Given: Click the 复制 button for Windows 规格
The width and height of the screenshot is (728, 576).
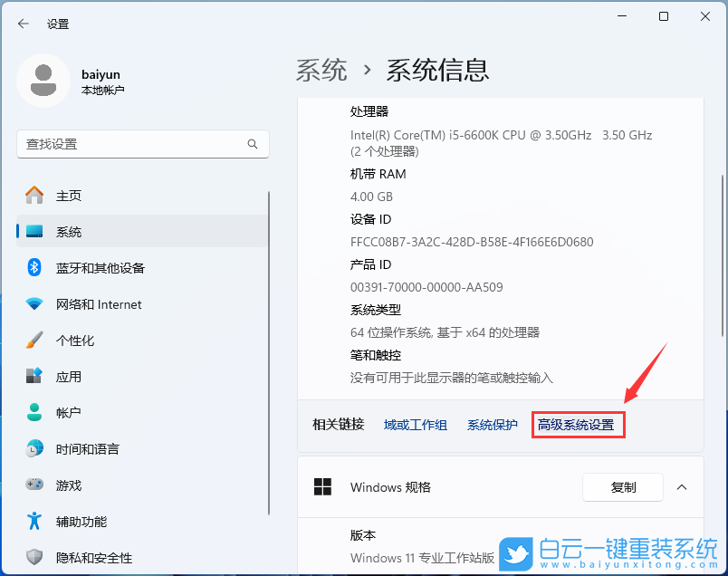Looking at the screenshot, I should (623, 487).
